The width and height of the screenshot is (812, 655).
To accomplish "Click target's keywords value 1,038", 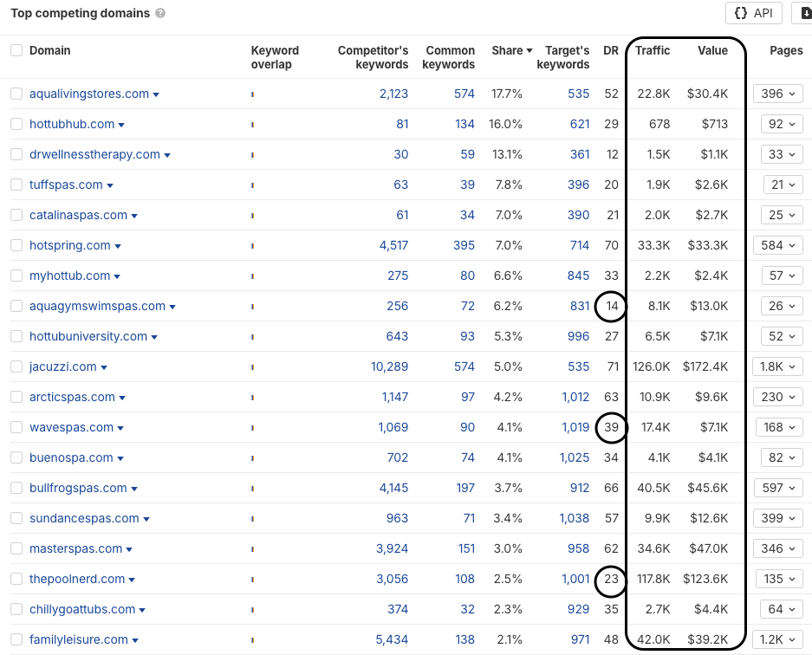I will coord(575,518).
